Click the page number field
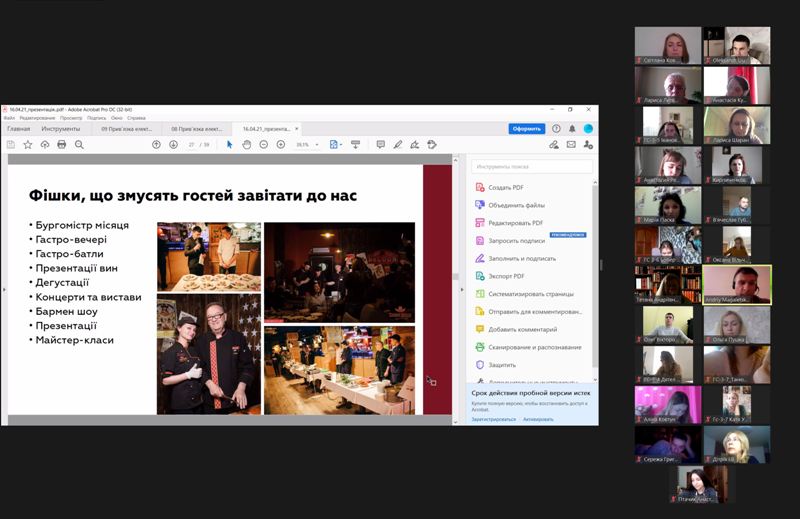Viewport: 800px width, 519px height. [192, 145]
